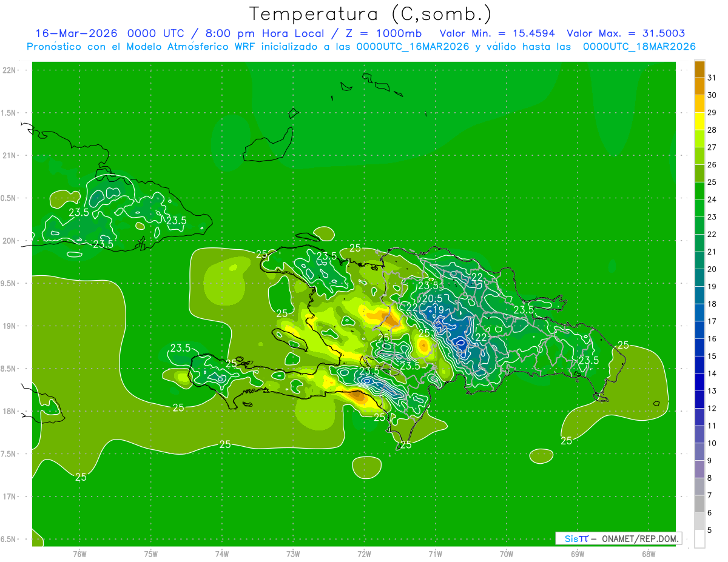Click the '0000UTC_18MAR2026' valid-until timestamp
This screenshot has width=728, height=562.
click(639, 47)
